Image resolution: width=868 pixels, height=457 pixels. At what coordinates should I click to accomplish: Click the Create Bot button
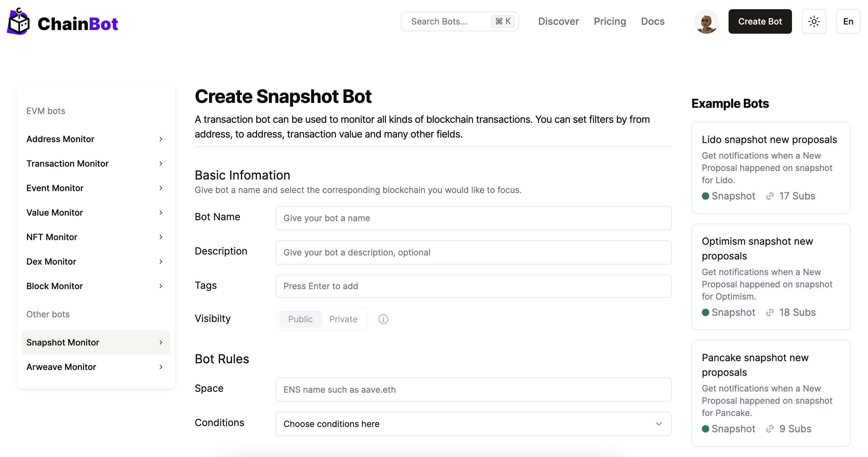tap(759, 21)
